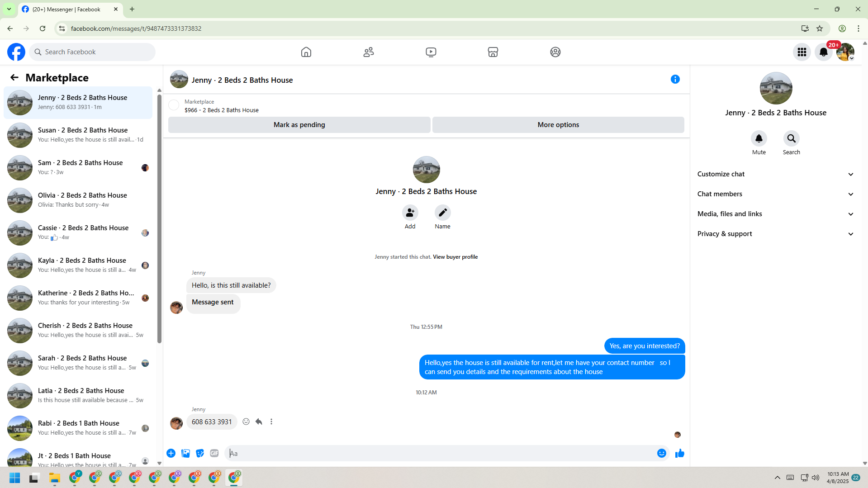The width and height of the screenshot is (868, 488).
Task: Open Cassie 2 Beds 2 Baths House chat
Action: (78, 233)
